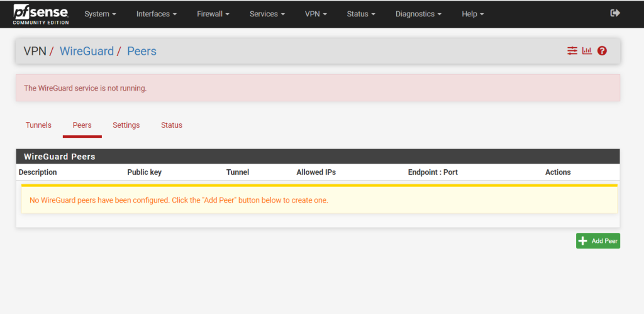
Task: Click Peers in the breadcrumb
Action: point(142,52)
